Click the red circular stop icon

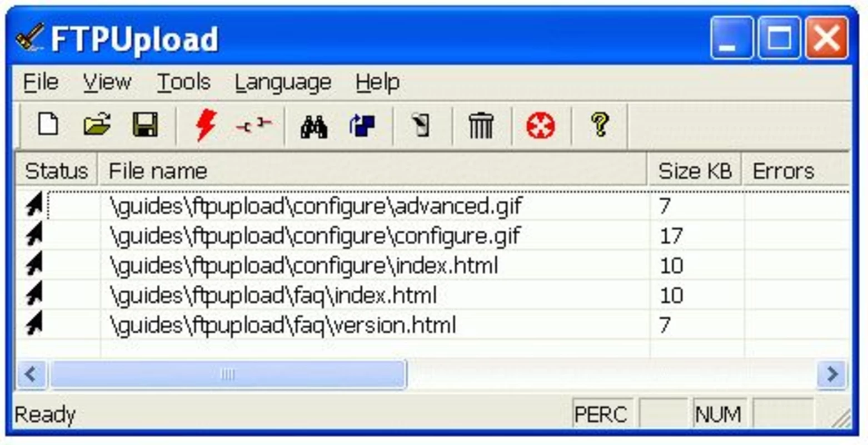click(541, 125)
